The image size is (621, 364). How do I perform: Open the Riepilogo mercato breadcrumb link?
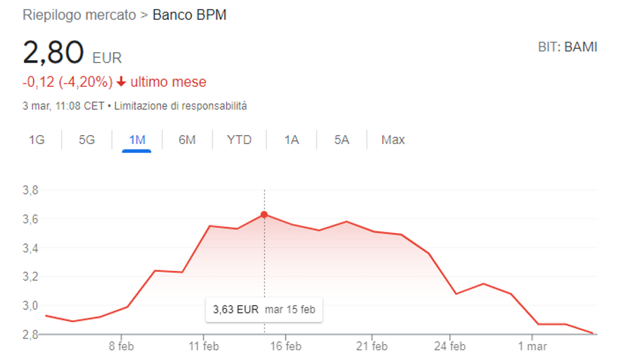(x=79, y=15)
